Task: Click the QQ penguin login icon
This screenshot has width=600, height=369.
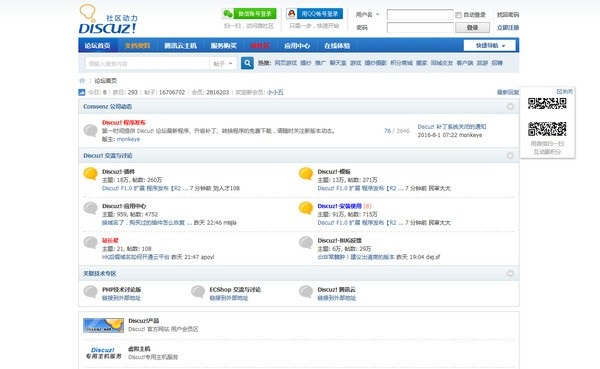Action: [291, 14]
